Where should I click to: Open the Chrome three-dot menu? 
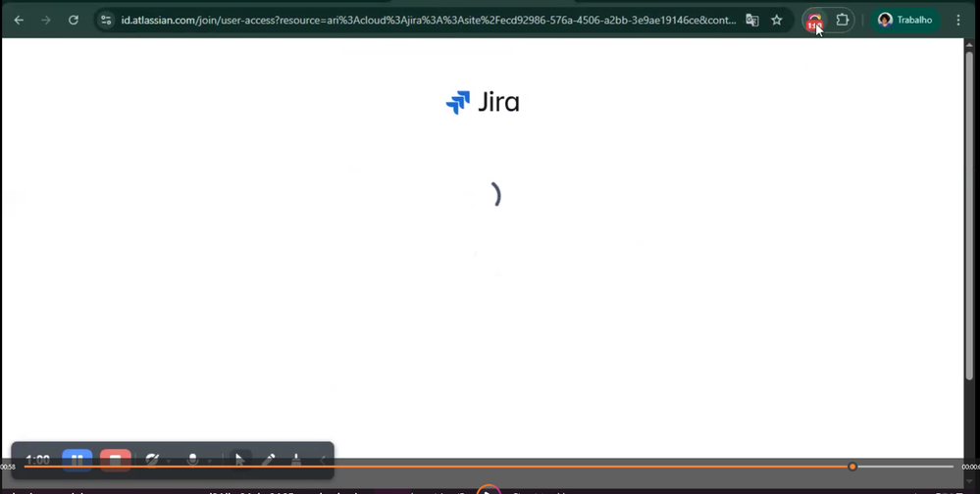pos(958,20)
